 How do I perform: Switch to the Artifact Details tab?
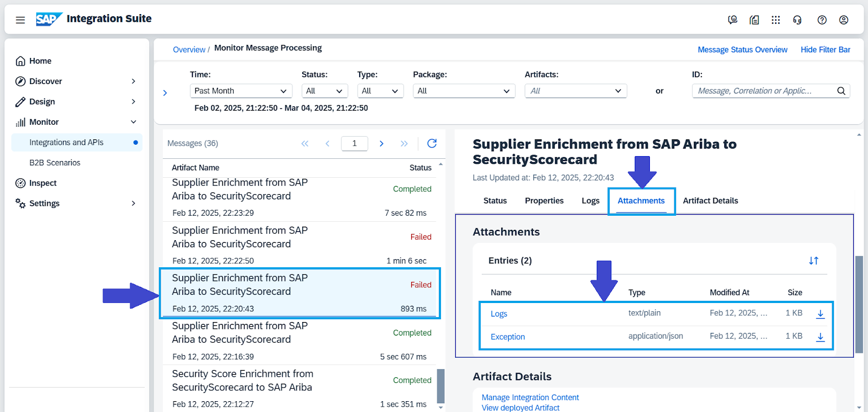(x=711, y=201)
